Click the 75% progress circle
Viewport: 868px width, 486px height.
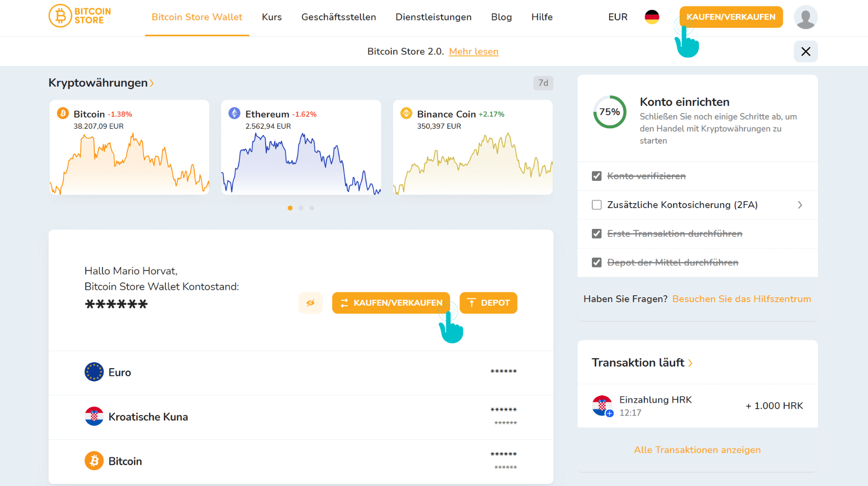pyautogui.click(x=610, y=112)
